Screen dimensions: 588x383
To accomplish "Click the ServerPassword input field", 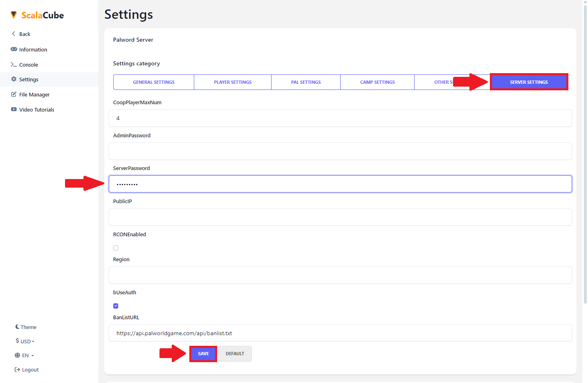I will (340, 184).
